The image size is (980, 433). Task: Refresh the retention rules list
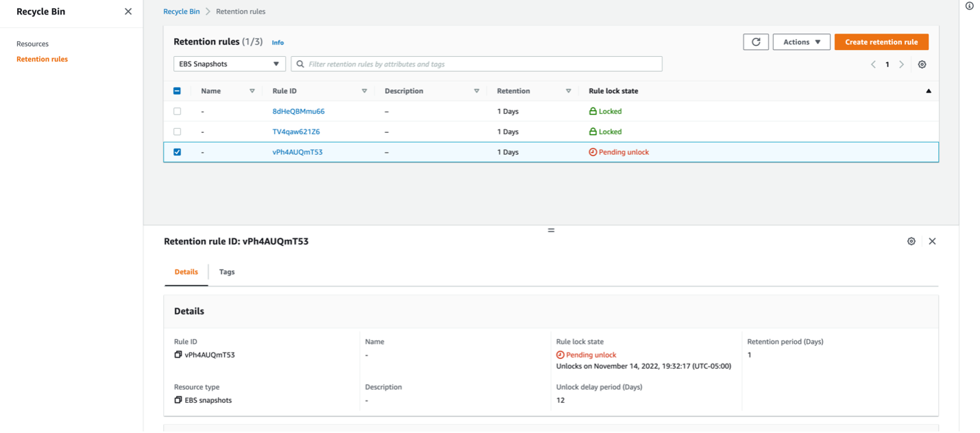coord(756,42)
